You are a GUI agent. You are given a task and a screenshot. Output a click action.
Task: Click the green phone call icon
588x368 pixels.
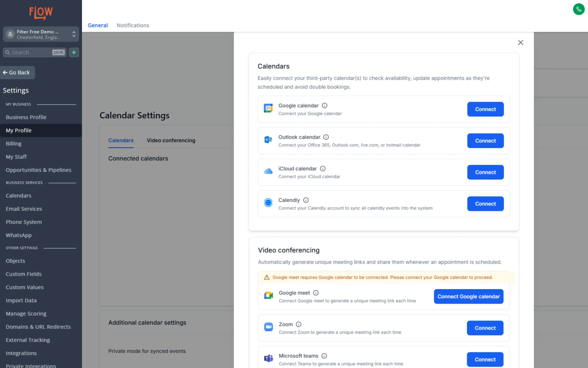coord(579,9)
